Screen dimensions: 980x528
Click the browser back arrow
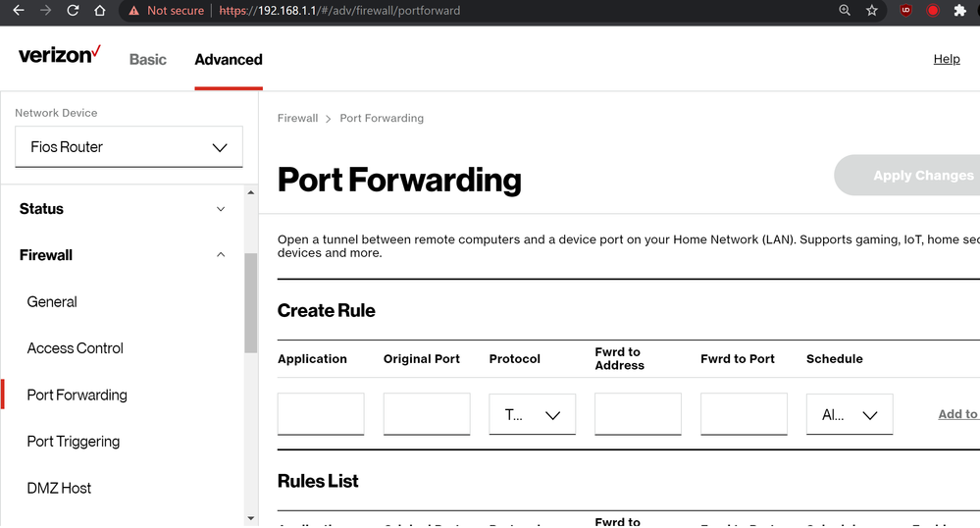18,11
